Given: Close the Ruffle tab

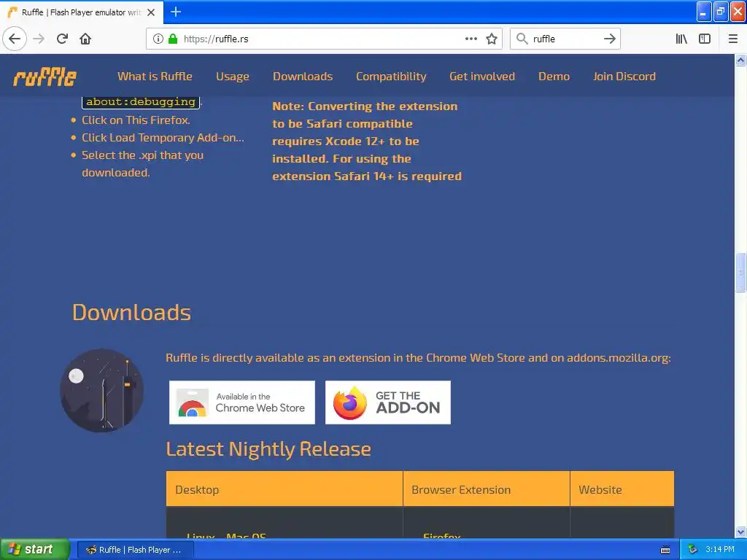Looking at the screenshot, I should pyautogui.click(x=151, y=12).
